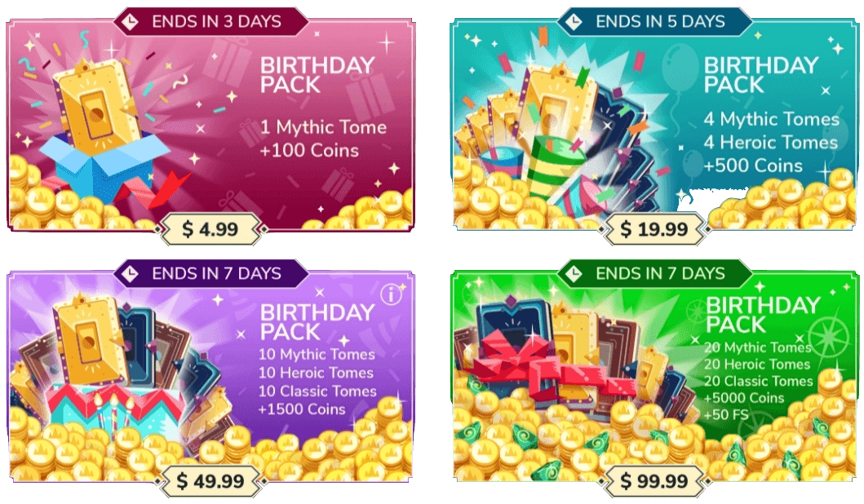Viewport: 864px width, 504px height.
Task: Purchase the $ 49.99 Birthday Pack
Action: (x=210, y=481)
